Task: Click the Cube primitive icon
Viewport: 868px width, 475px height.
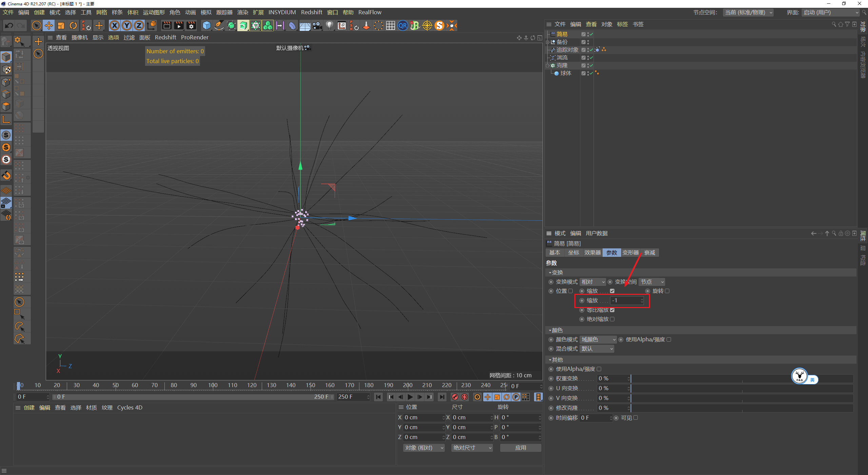Action: [x=206, y=25]
